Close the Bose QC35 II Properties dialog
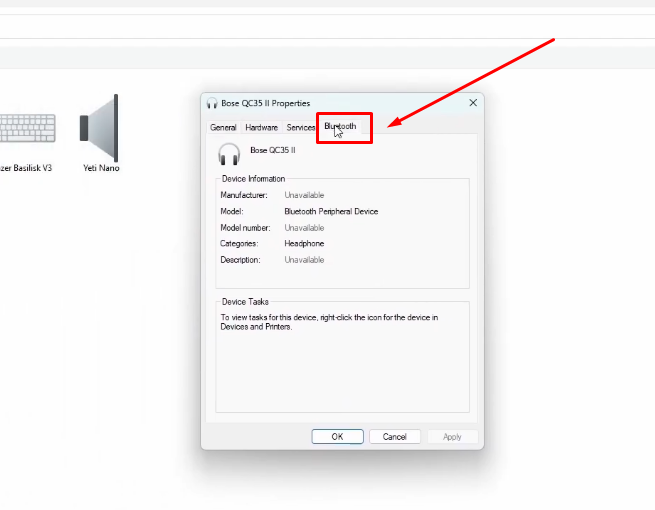The width and height of the screenshot is (655, 510). [x=473, y=103]
